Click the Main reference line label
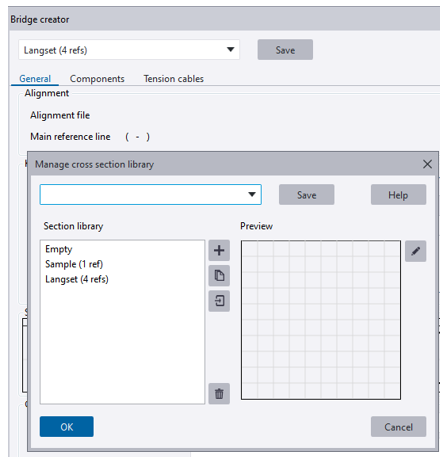The height and width of the screenshot is (457, 440). [70, 137]
